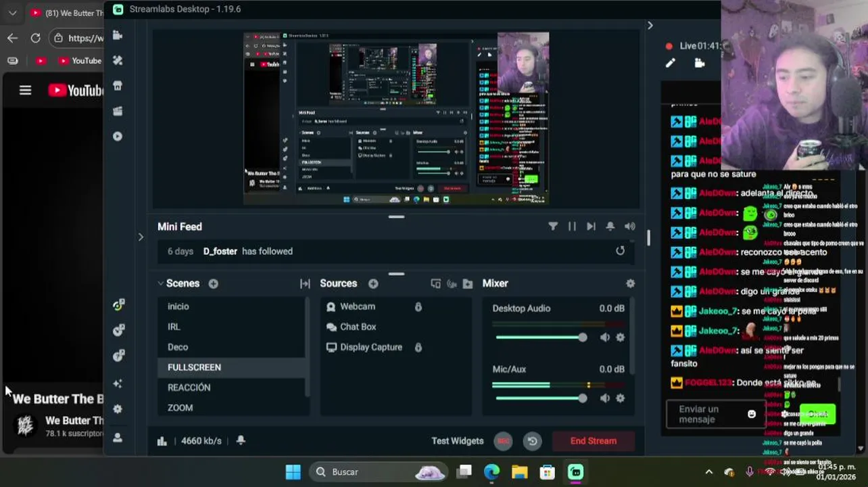This screenshot has height=487, width=868.
Task: Skip the current alert in Mini Feed
Action: 592,227
